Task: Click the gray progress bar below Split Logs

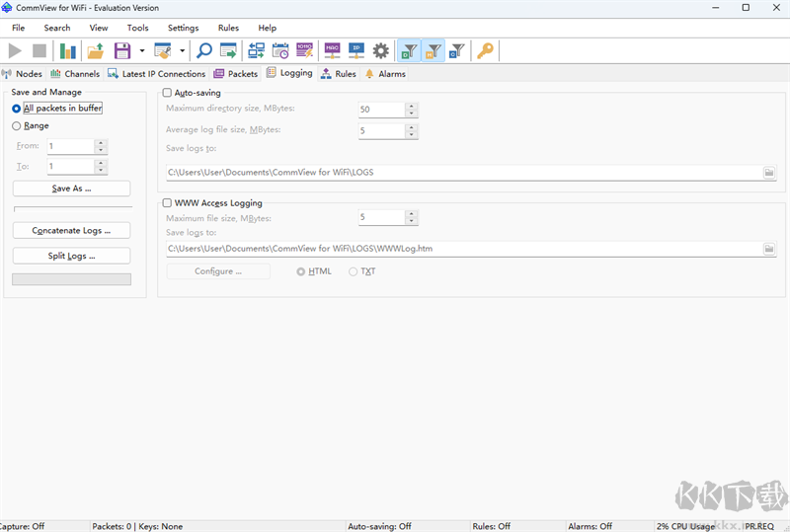Action: 71,279
